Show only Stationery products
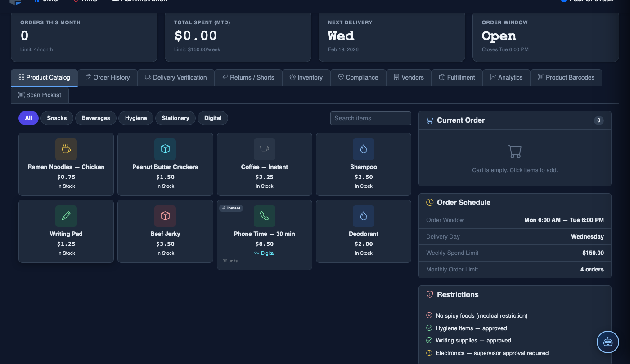Viewport: 630px width, 364px height. (x=175, y=118)
